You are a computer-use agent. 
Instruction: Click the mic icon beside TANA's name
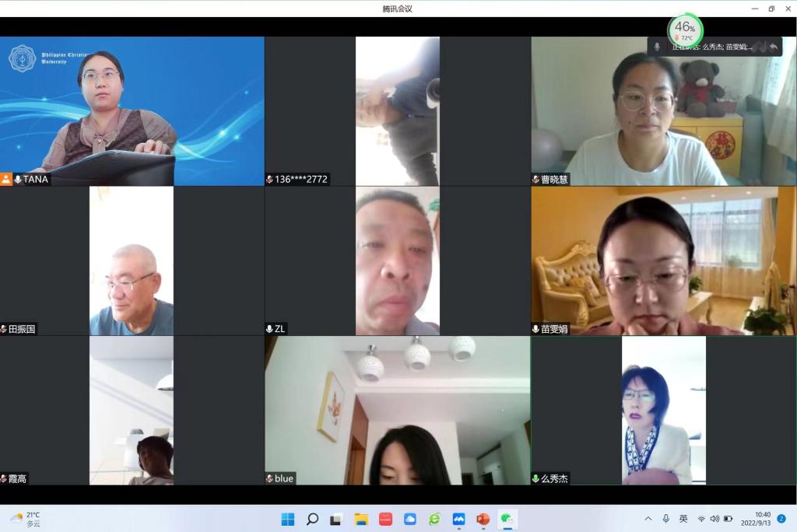pyautogui.click(x=18, y=180)
